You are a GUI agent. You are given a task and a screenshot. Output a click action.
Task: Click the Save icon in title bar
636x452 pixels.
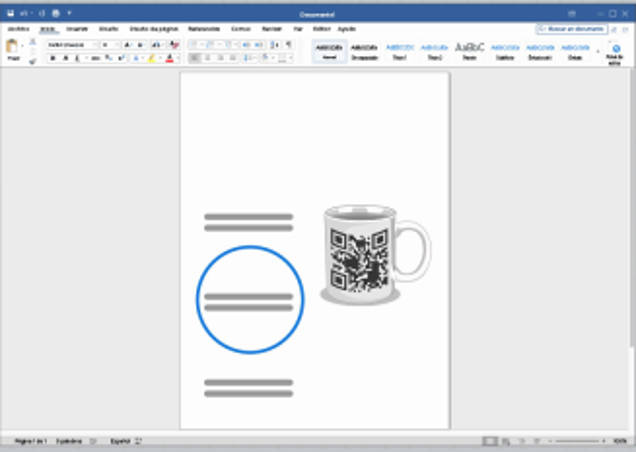(11, 14)
